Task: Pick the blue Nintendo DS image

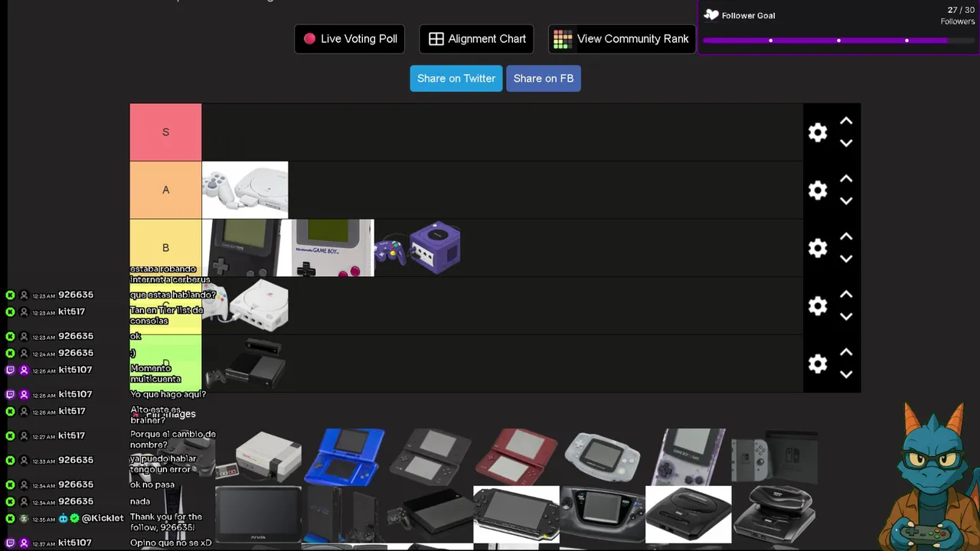Action: click(x=344, y=457)
